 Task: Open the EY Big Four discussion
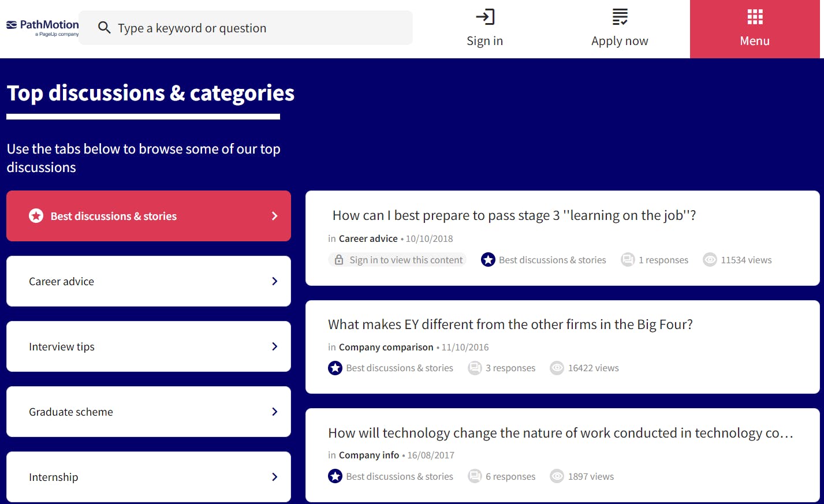point(510,324)
